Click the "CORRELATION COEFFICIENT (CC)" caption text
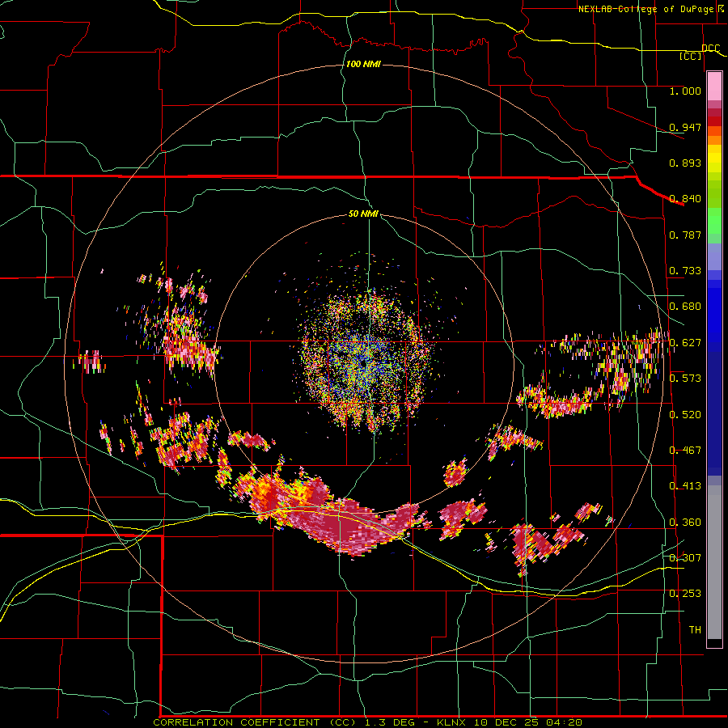The height and width of the screenshot is (728, 728). (x=255, y=722)
